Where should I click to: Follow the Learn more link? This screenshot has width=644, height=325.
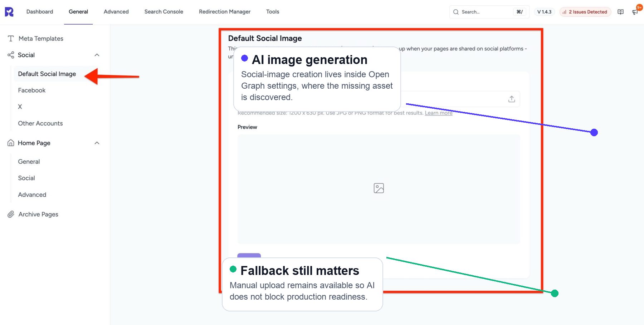click(439, 113)
